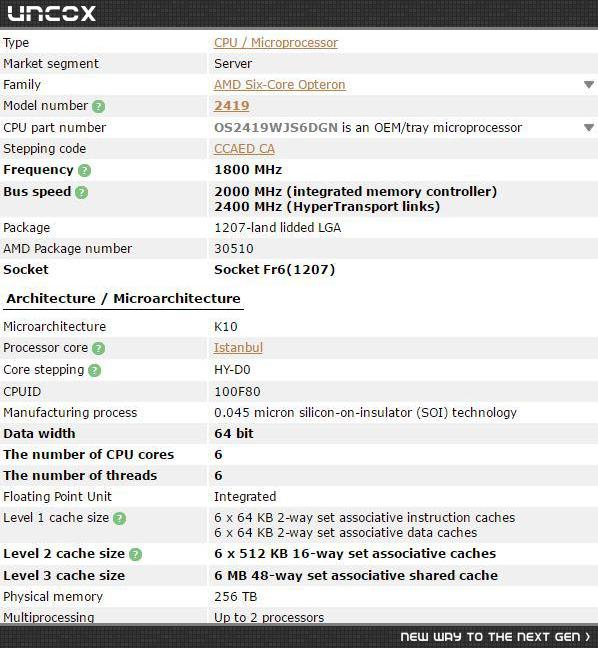
Task: Click the OS2419WJS6DGN part number text
Action: (x=276, y=128)
